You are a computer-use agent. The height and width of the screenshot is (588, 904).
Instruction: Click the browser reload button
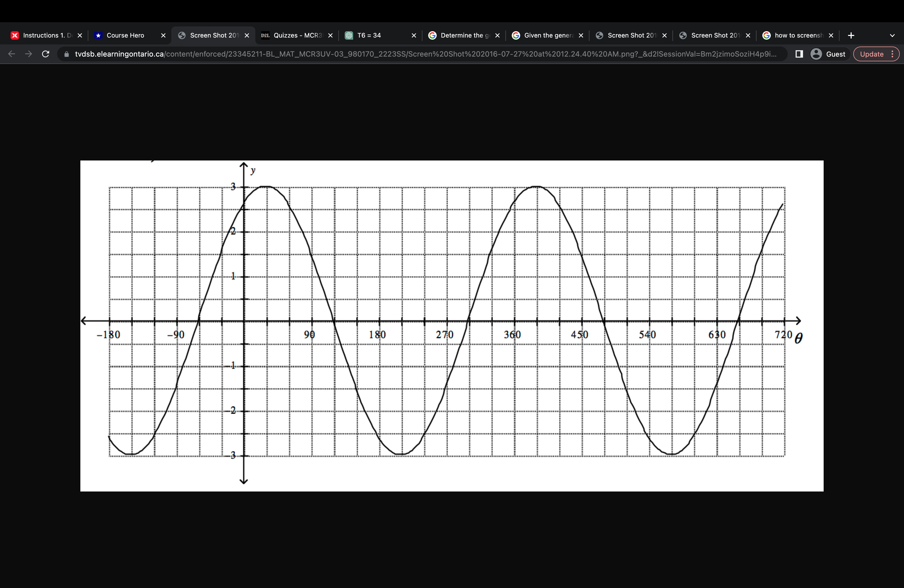[45, 54]
